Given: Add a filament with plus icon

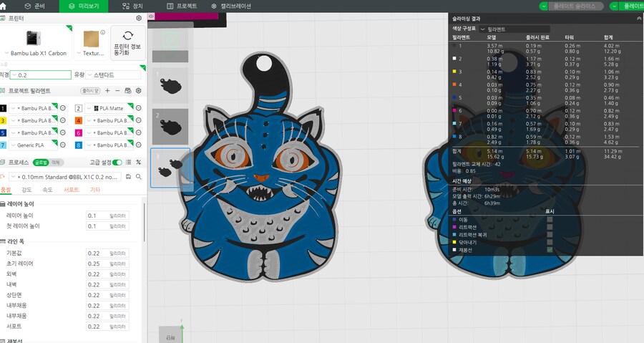Looking at the screenshot, I should point(107,91).
